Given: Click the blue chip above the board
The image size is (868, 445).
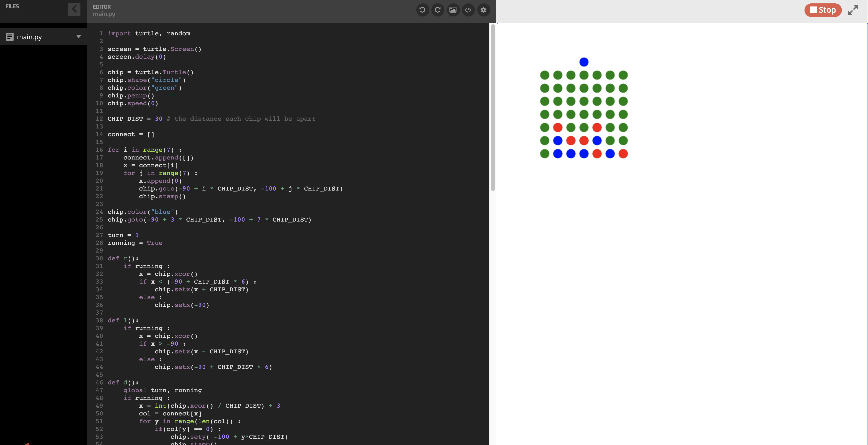Looking at the screenshot, I should coord(584,62).
